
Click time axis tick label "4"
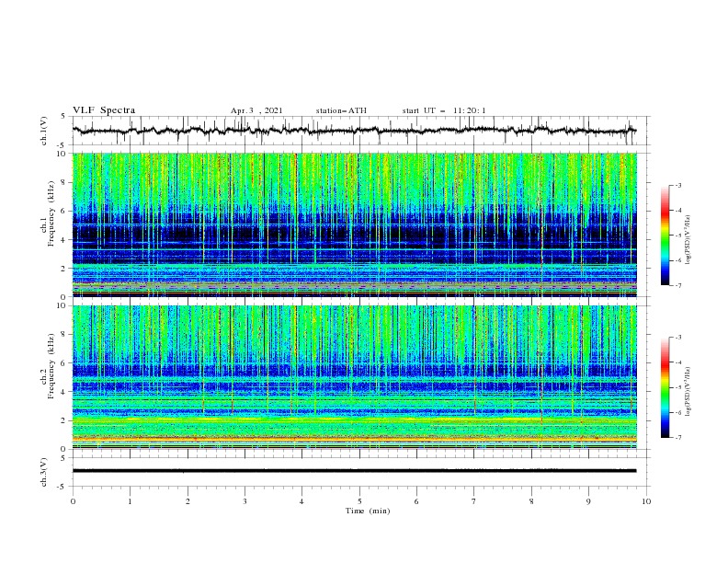click(301, 501)
